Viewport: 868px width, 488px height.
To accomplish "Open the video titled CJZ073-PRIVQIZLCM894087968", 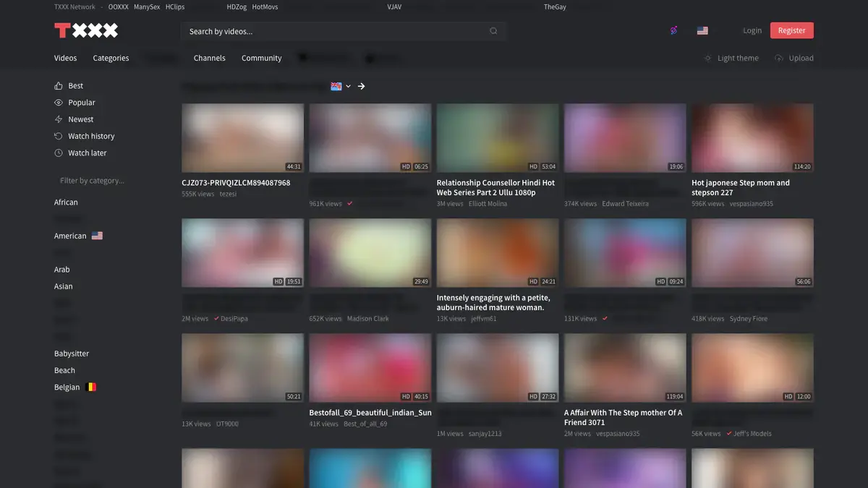I will [x=236, y=183].
